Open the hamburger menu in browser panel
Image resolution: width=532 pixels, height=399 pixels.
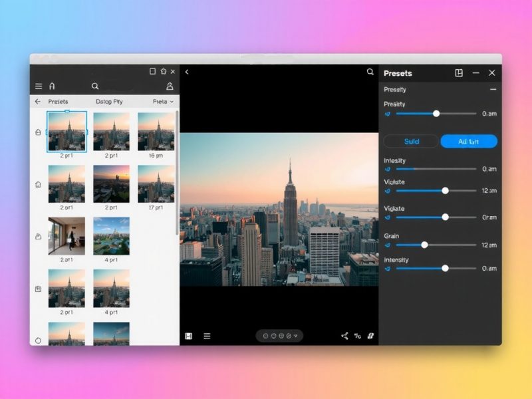click(x=39, y=86)
